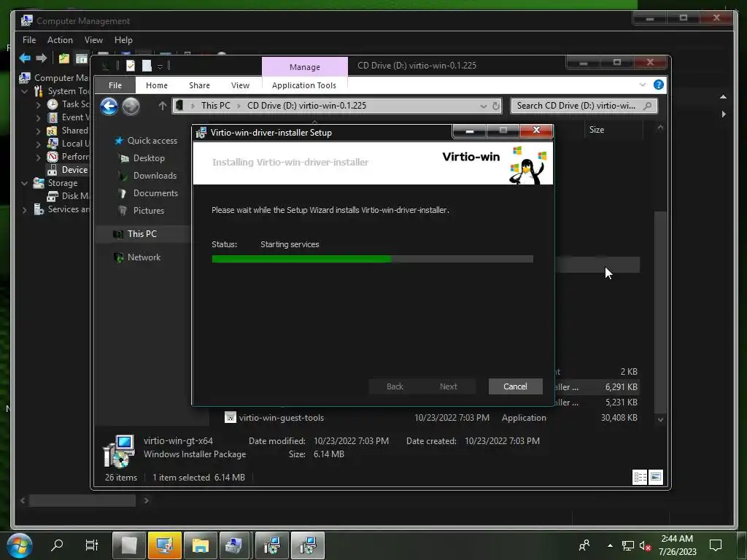
Task: Expand the Explorer ribbon chevron
Action: point(643,85)
